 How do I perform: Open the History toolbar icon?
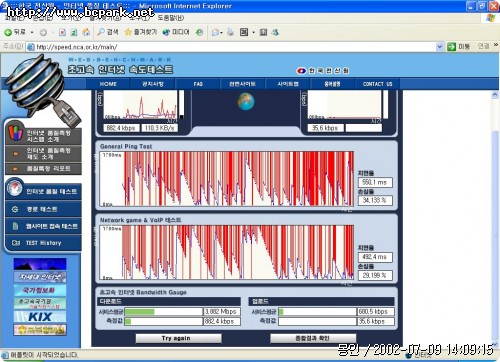199,32
